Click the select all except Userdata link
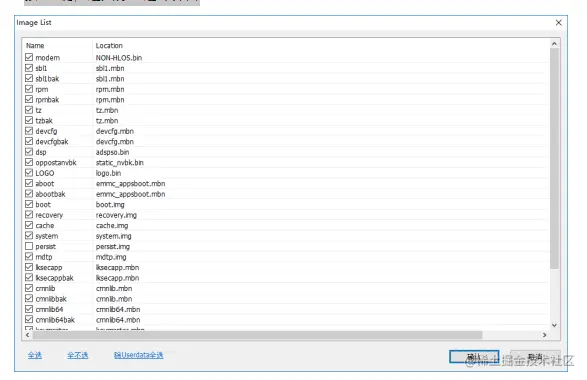Viewport: 587px width, 380px height. tap(139, 355)
